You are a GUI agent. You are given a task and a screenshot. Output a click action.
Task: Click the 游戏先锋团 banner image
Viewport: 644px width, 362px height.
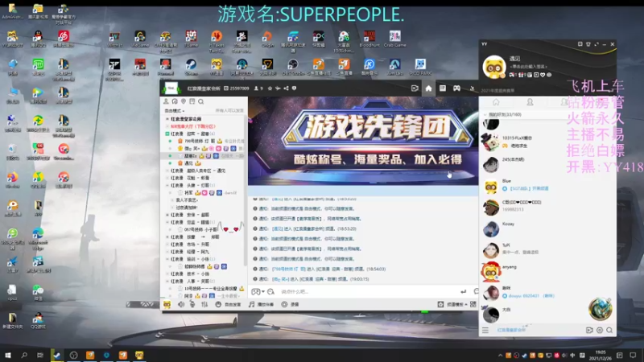click(x=363, y=142)
